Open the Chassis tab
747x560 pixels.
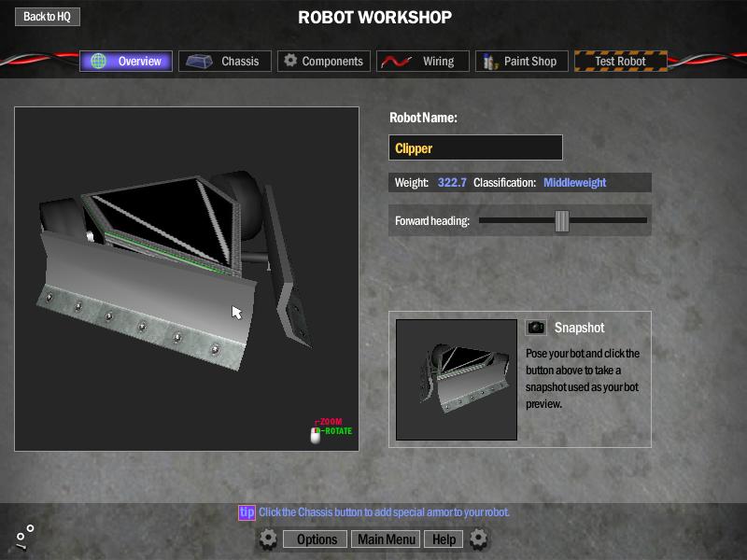225,61
